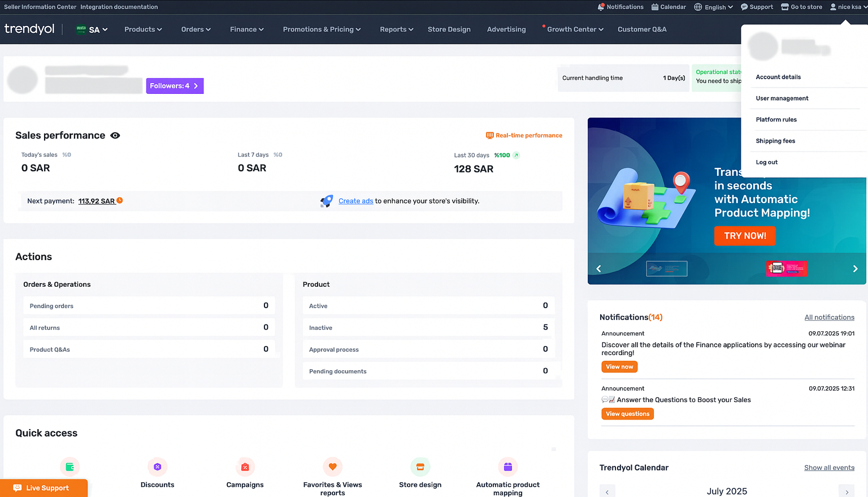868x497 pixels.
Task: Open Store design quick access icon
Action: click(x=420, y=467)
